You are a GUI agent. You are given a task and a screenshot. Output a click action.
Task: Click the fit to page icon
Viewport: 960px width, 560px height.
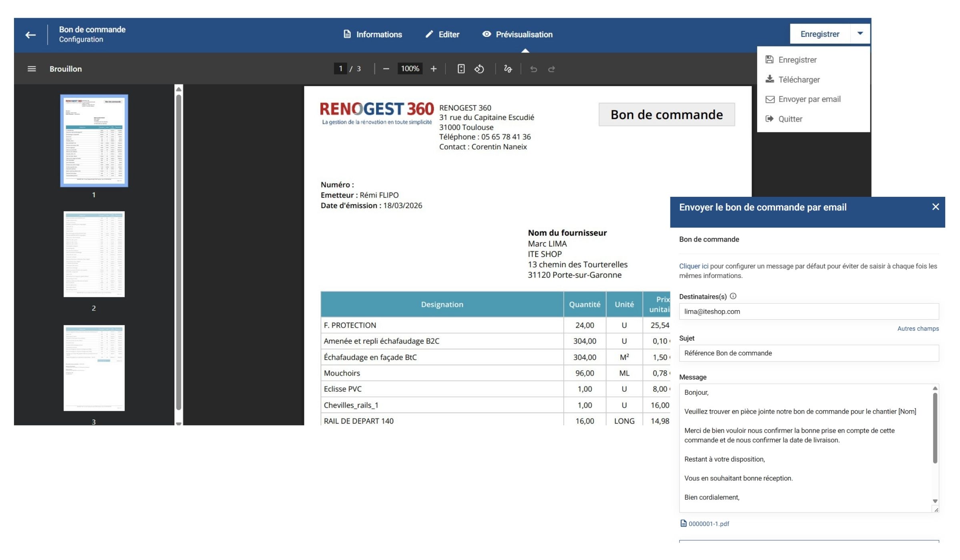[x=461, y=69]
